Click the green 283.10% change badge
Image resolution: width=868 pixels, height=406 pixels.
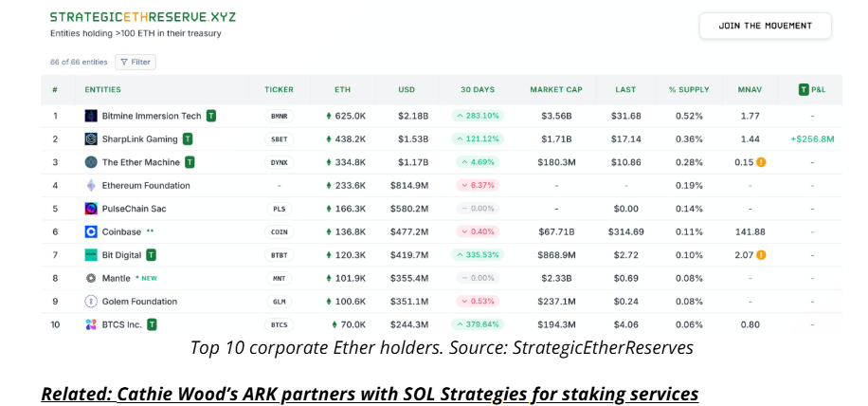[x=478, y=116]
